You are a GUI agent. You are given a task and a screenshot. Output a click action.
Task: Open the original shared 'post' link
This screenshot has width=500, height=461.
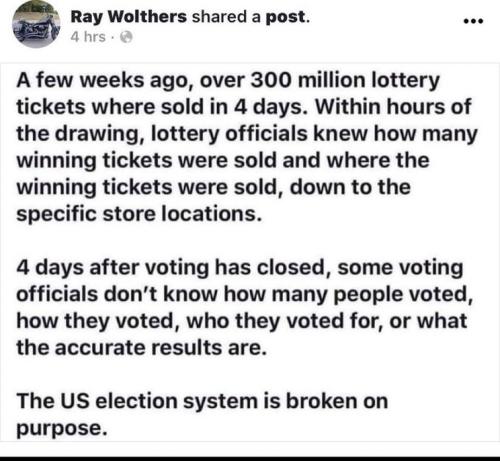[286, 17]
